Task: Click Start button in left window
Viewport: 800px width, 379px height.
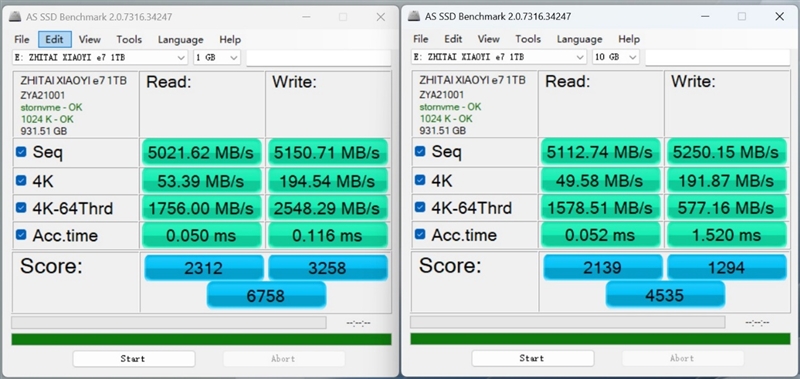Action: pyautogui.click(x=133, y=359)
